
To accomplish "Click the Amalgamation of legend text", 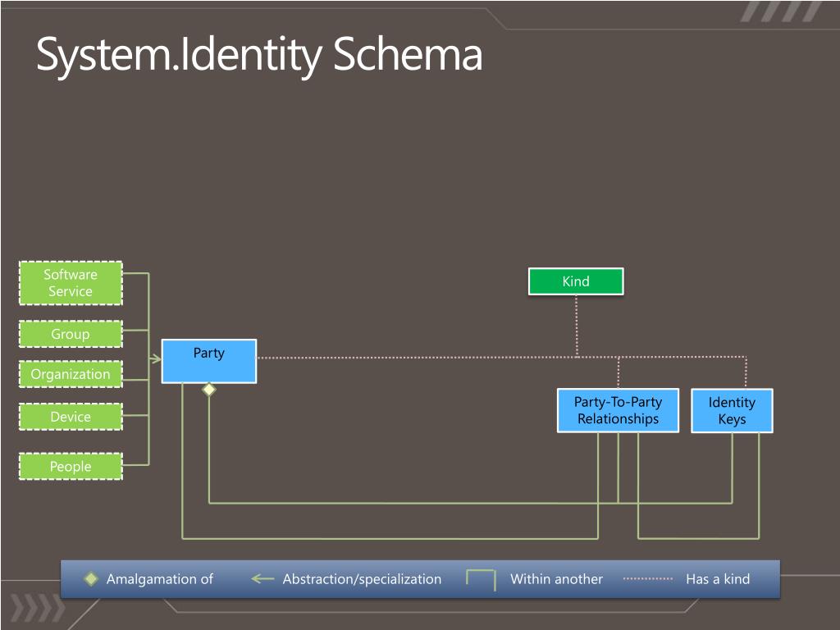I will [160, 579].
